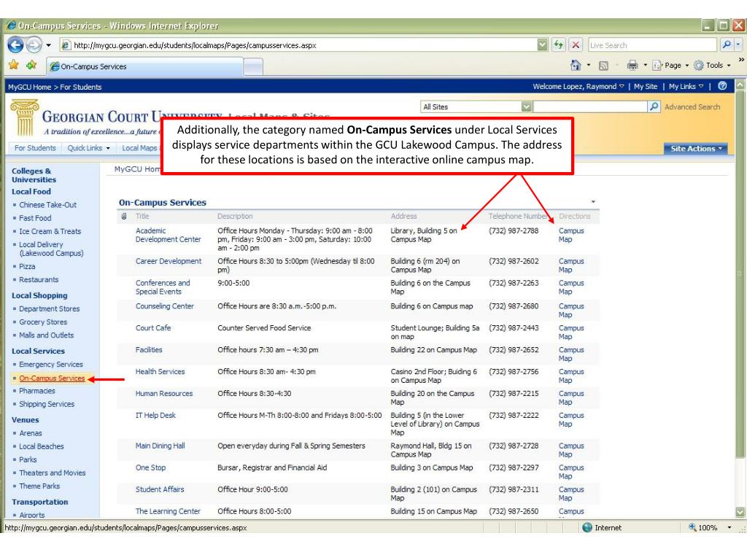Screen dimensions: 747x560
Task: Expand the Site Actions menu
Action: coord(695,149)
